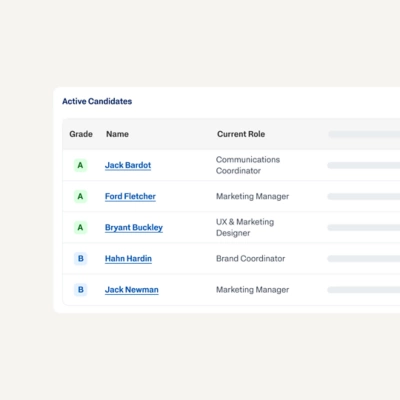The width and height of the screenshot is (400, 400).
Task: Click the UX & Marketing Designer role cell
Action: [x=245, y=228]
